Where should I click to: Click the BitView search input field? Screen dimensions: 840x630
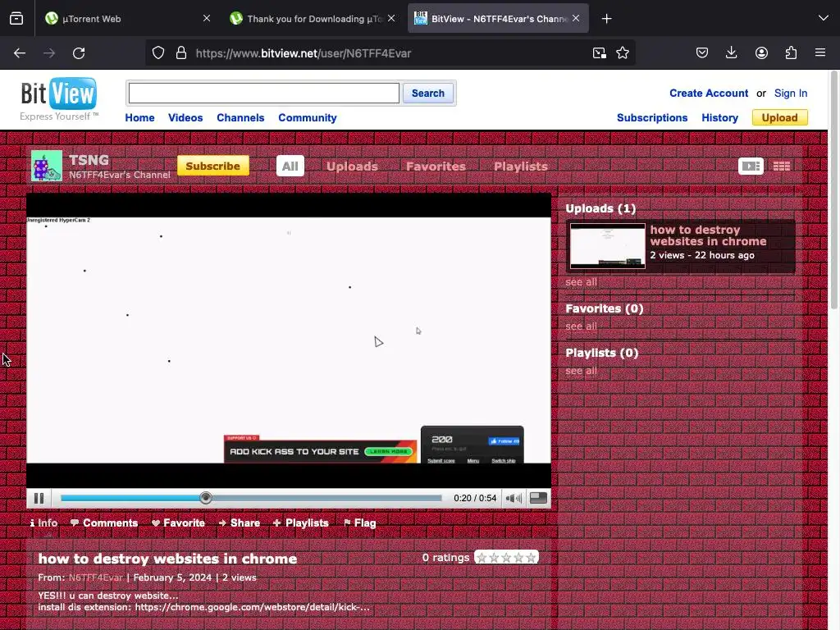[x=263, y=94]
